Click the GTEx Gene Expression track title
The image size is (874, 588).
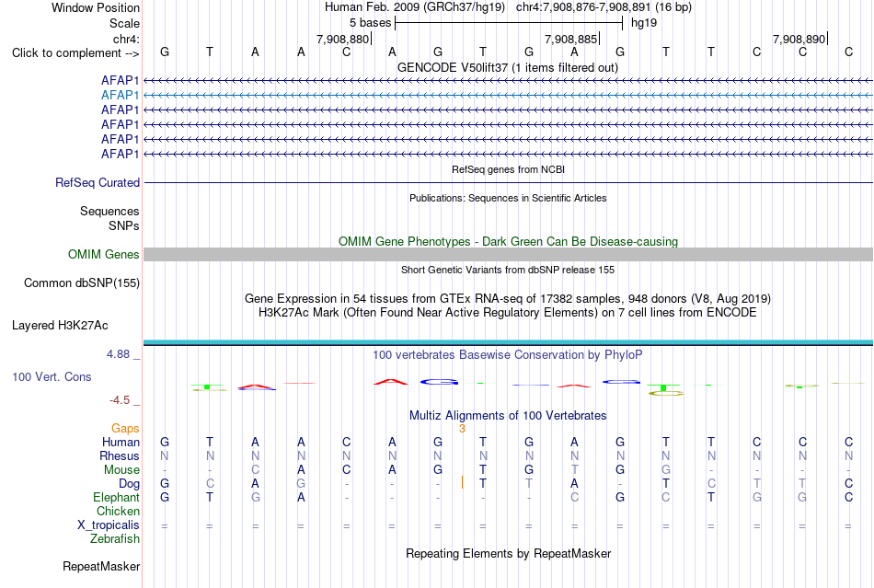point(508,299)
